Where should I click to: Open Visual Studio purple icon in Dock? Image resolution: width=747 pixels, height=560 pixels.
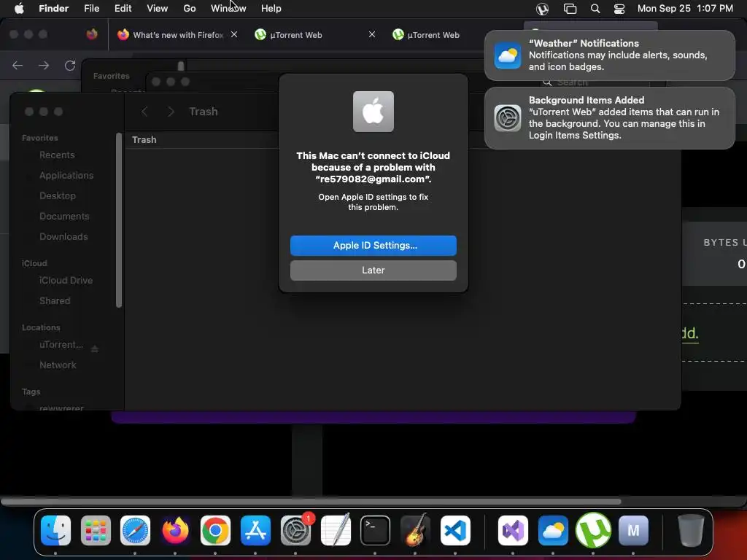513,530
